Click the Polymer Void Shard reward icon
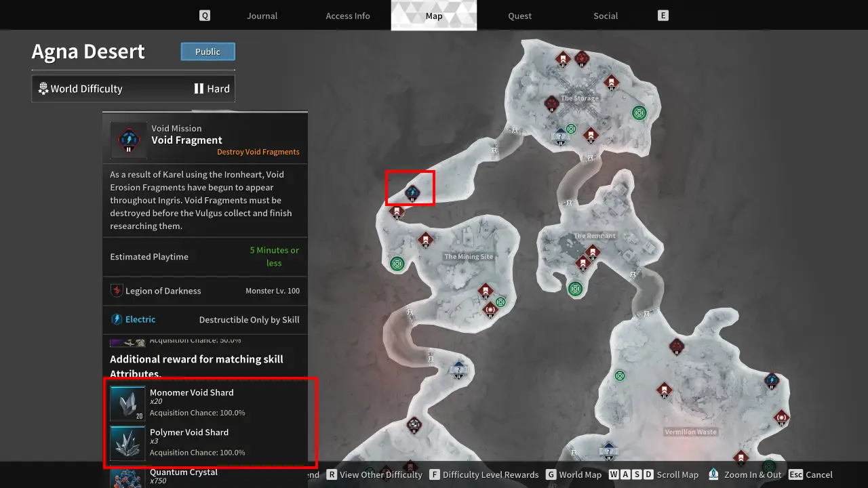 click(x=127, y=443)
